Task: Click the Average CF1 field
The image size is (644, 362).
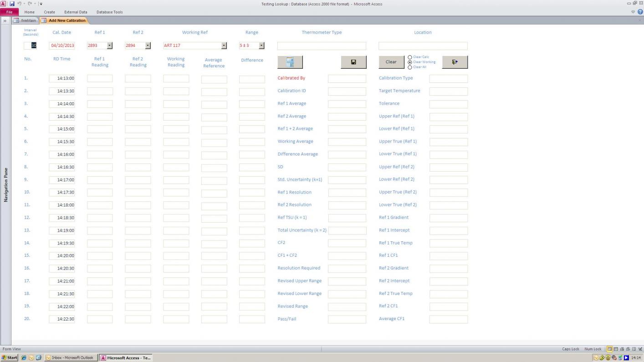Action: (x=449, y=319)
